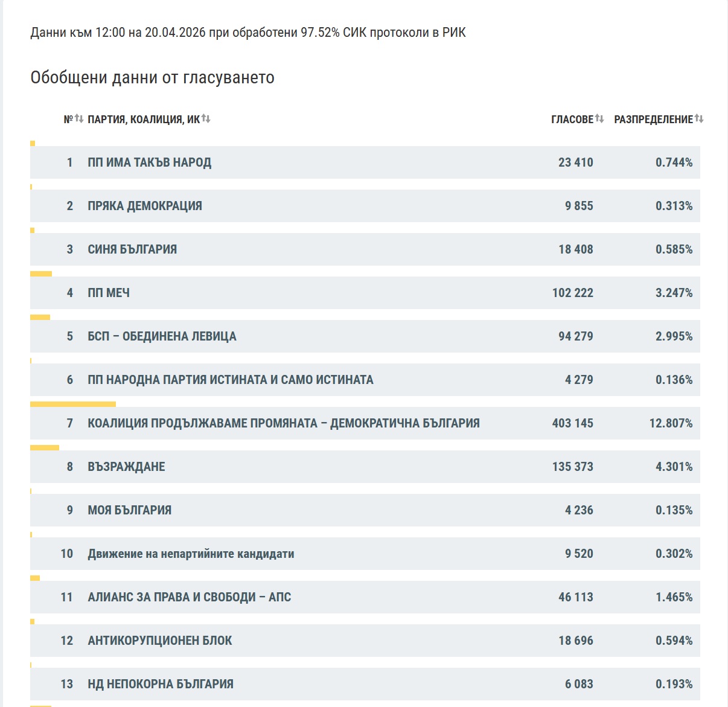Click the 18 696 votes for АНТИКОРУПЦИОНЕН БЛОК
728x707 pixels.
pos(575,641)
